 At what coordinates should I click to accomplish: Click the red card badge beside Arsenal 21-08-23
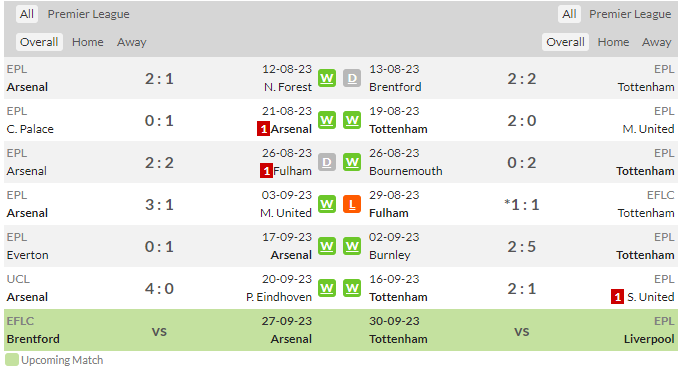pos(263,129)
